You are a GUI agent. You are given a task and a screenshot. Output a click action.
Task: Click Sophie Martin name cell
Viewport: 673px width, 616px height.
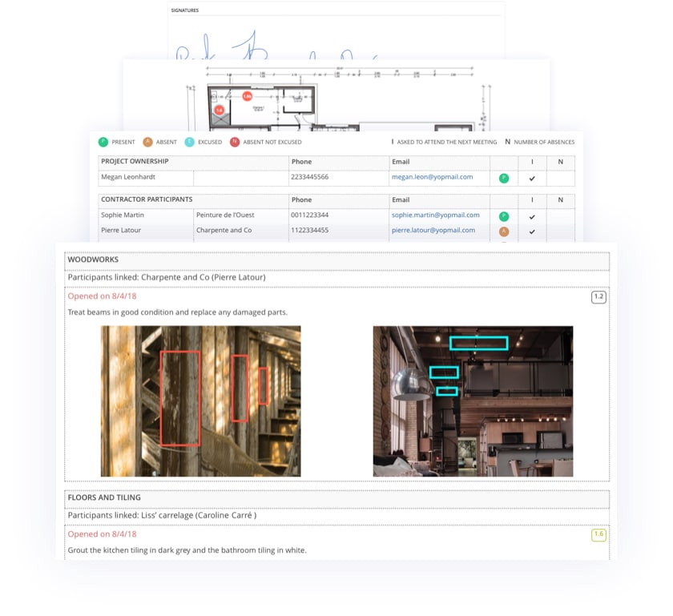click(x=146, y=215)
